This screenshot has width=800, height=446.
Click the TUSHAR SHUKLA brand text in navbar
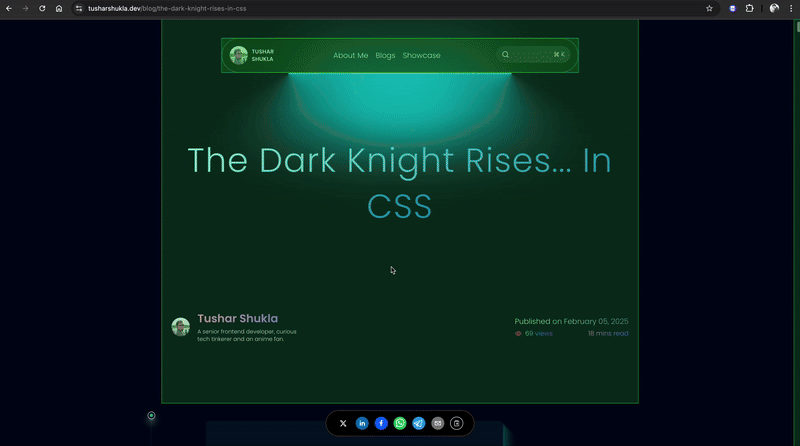[x=263, y=55]
